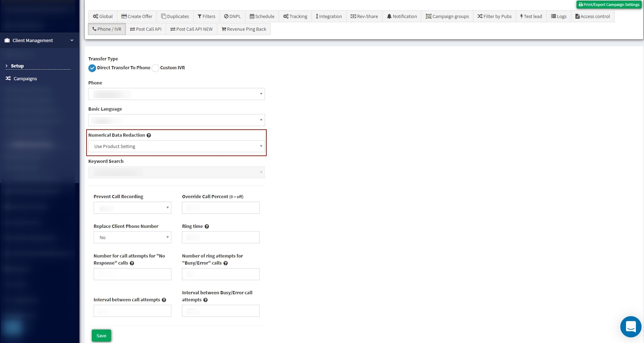Click help icon next to Interval between call attempts

tap(164, 300)
